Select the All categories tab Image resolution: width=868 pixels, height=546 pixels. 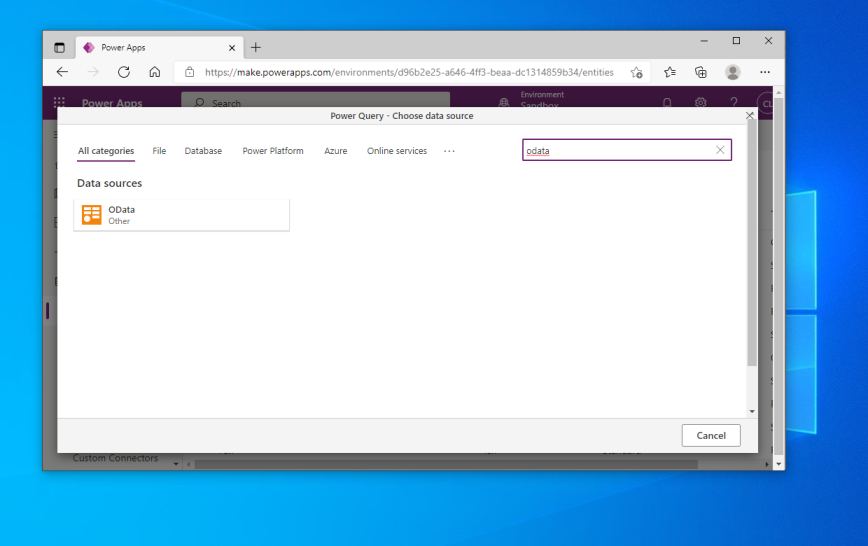[x=106, y=151]
